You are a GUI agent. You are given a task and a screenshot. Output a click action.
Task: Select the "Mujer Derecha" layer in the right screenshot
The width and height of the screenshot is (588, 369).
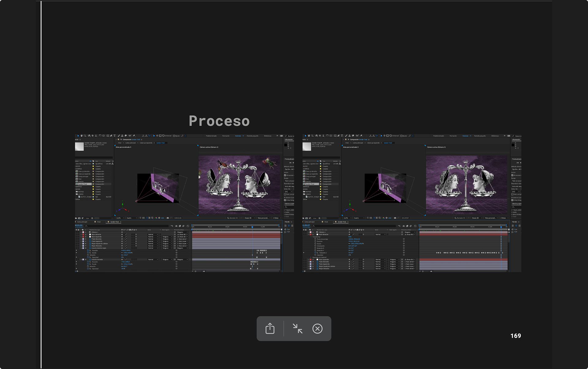pyautogui.click(x=324, y=269)
